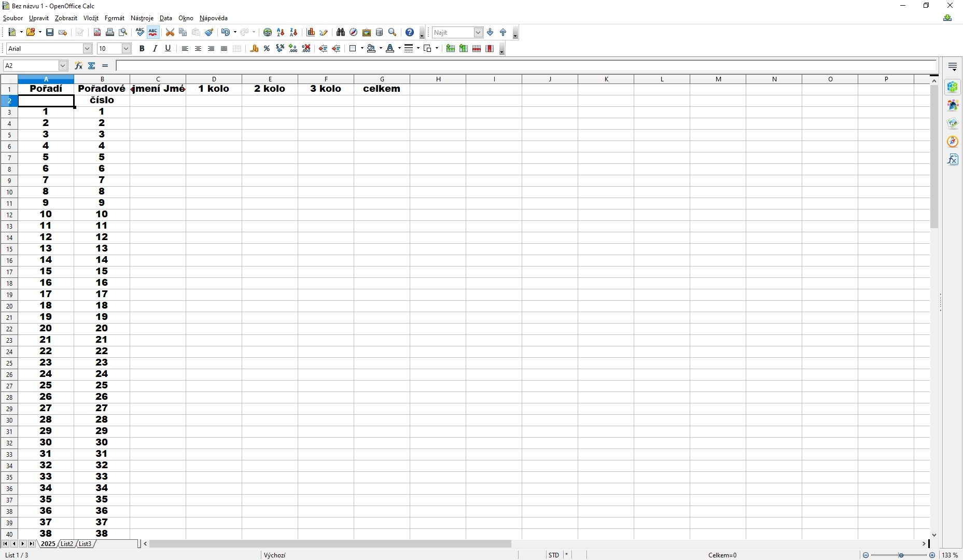Viewport: 963px width, 560px height.
Task: Click the Sort Ascending icon
Action: [x=281, y=32]
